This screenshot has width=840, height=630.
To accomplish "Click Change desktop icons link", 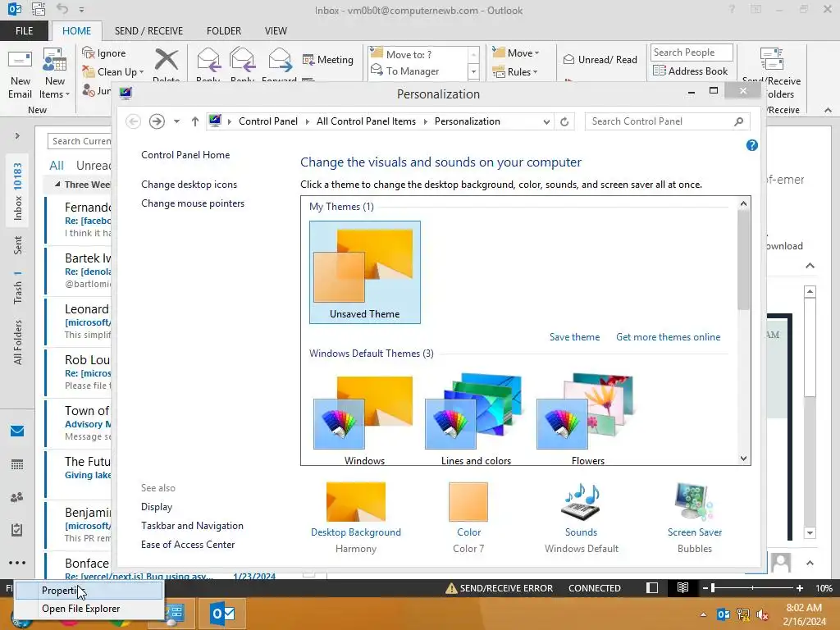I will [189, 185].
